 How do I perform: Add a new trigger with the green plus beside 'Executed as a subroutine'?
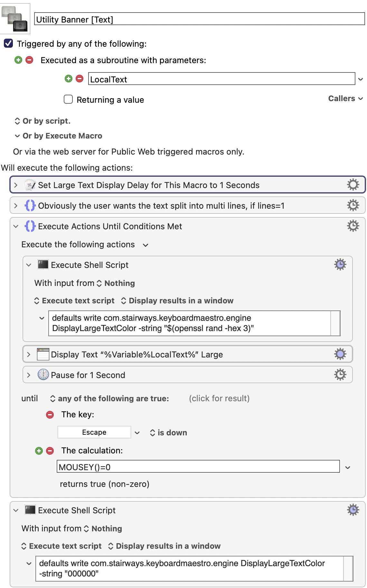coord(18,60)
